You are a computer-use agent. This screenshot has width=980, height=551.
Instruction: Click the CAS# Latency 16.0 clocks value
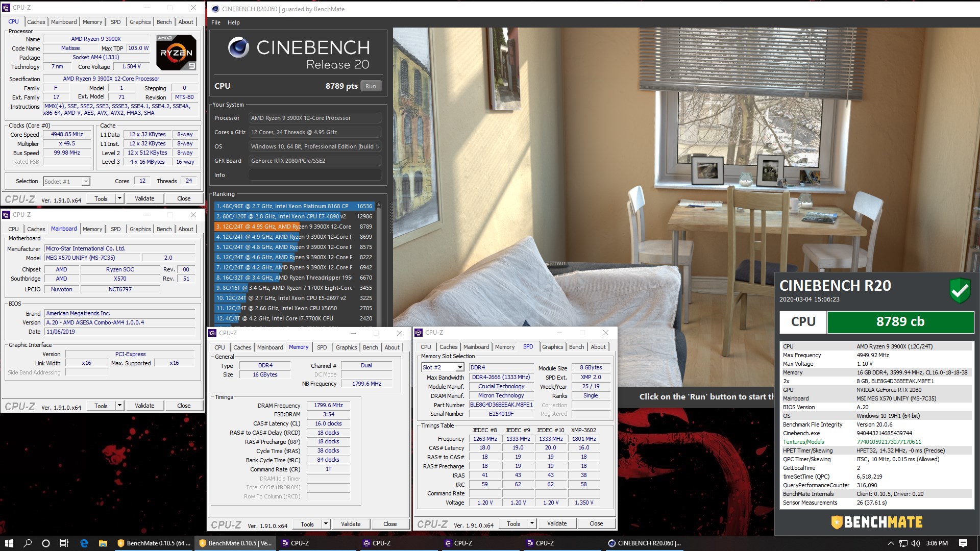click(328, 424)
